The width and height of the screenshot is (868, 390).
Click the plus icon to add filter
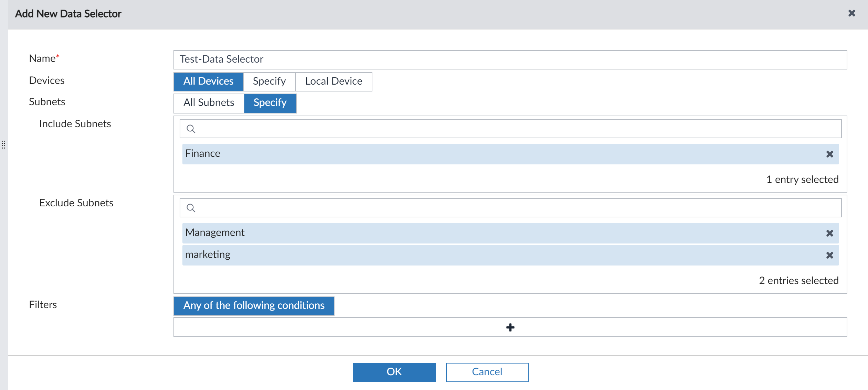[x=510, y=327]
